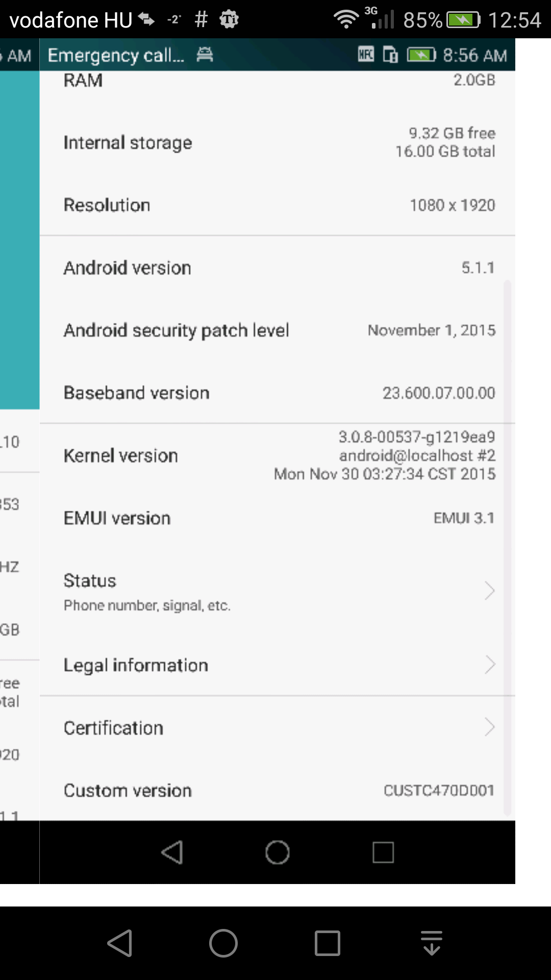Screen dimensions: 551x980
Task: Tap the battery icon in status bar
Action: coord(463,20)
